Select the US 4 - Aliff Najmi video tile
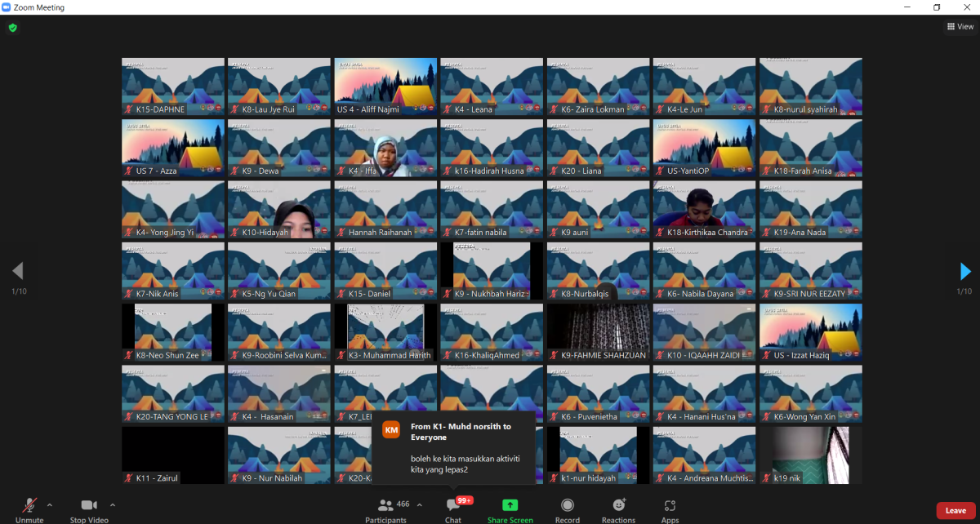The width and height of the screenshot is (980, 524). pyautogui.click(x=385, y=86)
